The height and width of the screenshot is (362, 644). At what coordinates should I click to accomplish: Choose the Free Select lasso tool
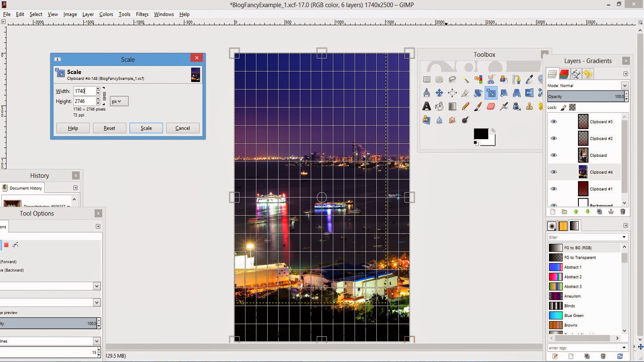(452, 80)
